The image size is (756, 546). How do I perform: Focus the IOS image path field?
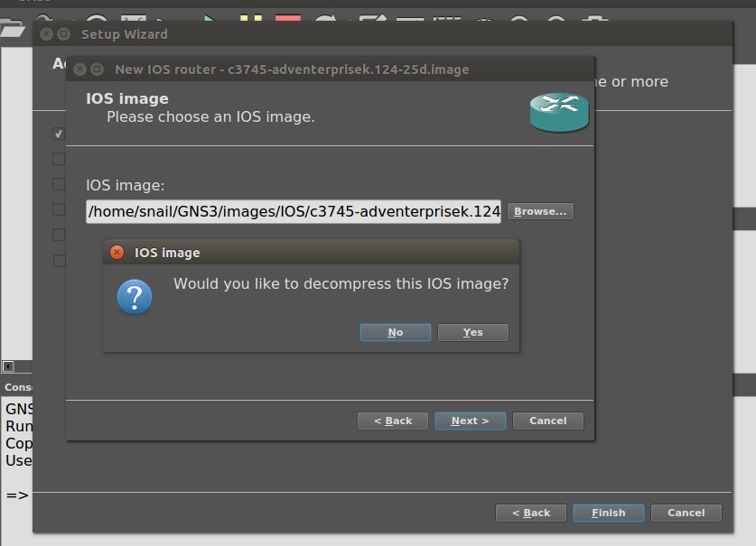(x=294, y=211)
